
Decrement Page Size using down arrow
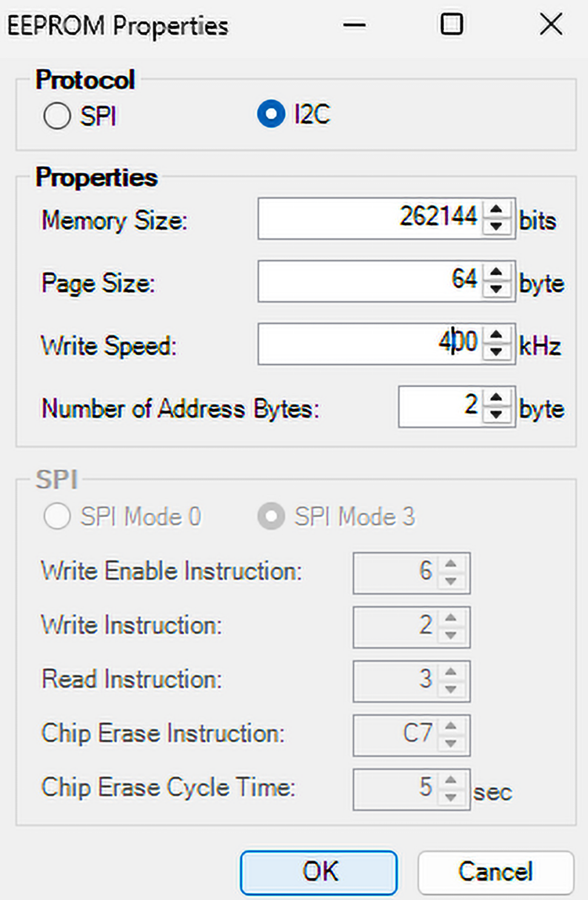tap(496, 289)
